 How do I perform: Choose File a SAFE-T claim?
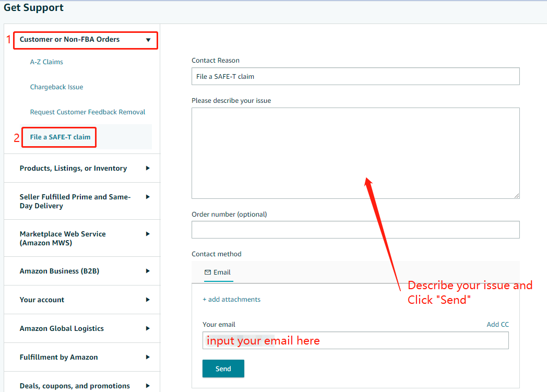point(60,137)
